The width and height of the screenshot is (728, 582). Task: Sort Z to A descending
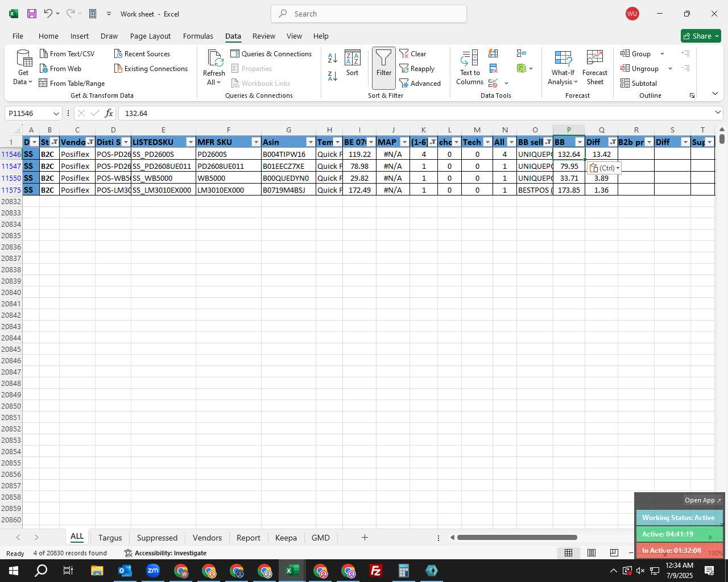[333, 75]
